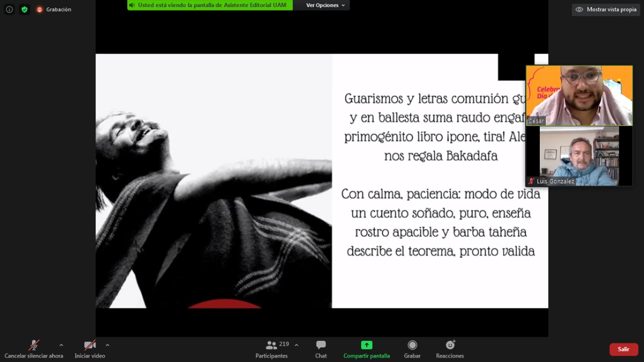Viewport: 644px width, 362px height.
Task: Click the black-and-white photo on shared slide
Action: (x=214, y=181)
